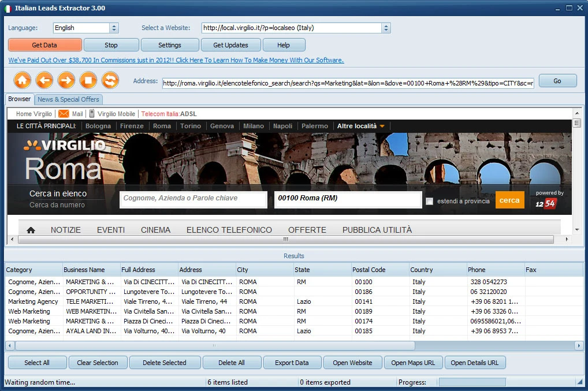Click the Telecom Italia ADSL link
The height and width of the screenshot is (391, 588).
(x=169, y=114)
